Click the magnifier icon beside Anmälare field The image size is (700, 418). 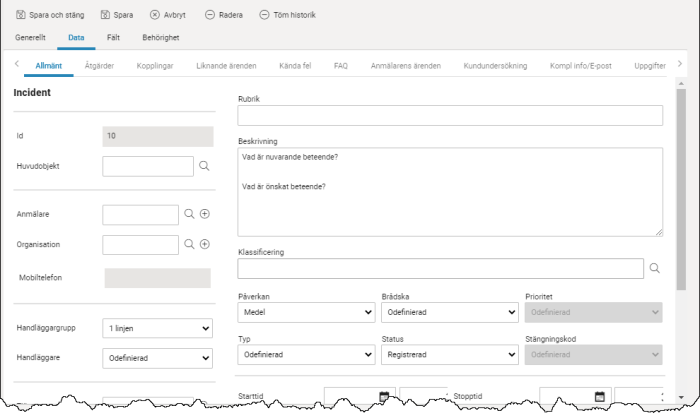[x=188, y=214]
